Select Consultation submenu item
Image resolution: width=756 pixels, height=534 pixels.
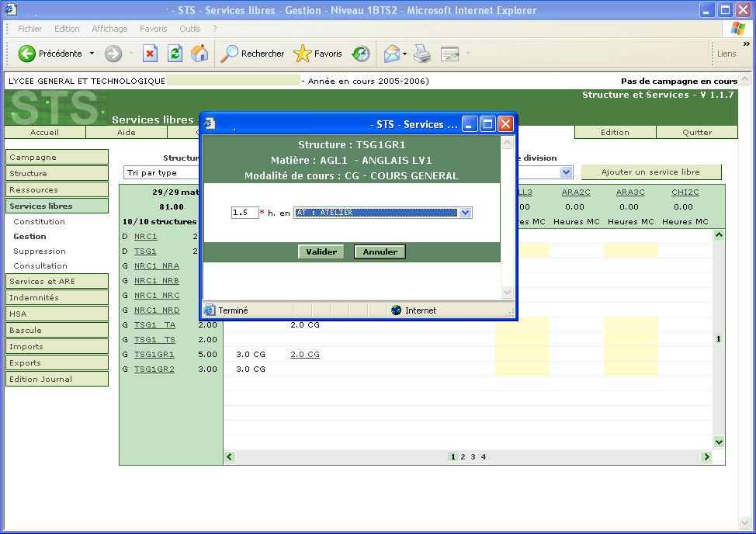coord(40,266)
